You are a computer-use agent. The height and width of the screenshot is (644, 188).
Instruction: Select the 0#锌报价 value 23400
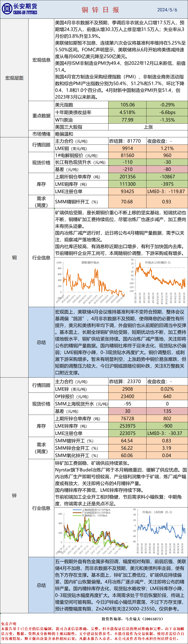tap(127, 396)
